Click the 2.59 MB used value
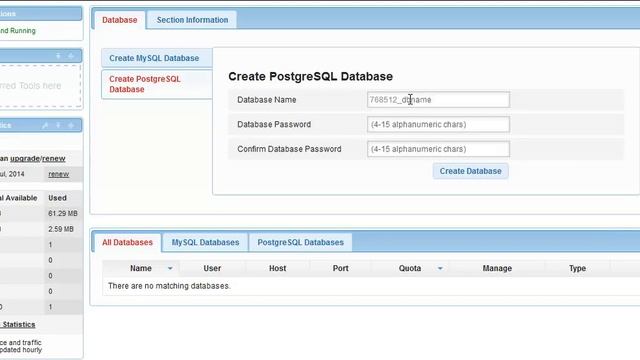This screenshot has width=640, height=360. [61, 229]
